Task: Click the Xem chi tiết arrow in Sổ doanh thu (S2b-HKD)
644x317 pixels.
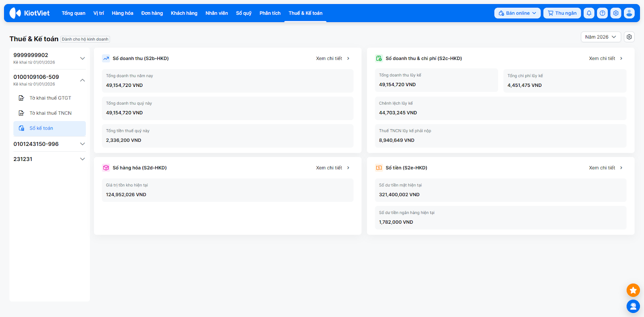Action: point(348,58)
